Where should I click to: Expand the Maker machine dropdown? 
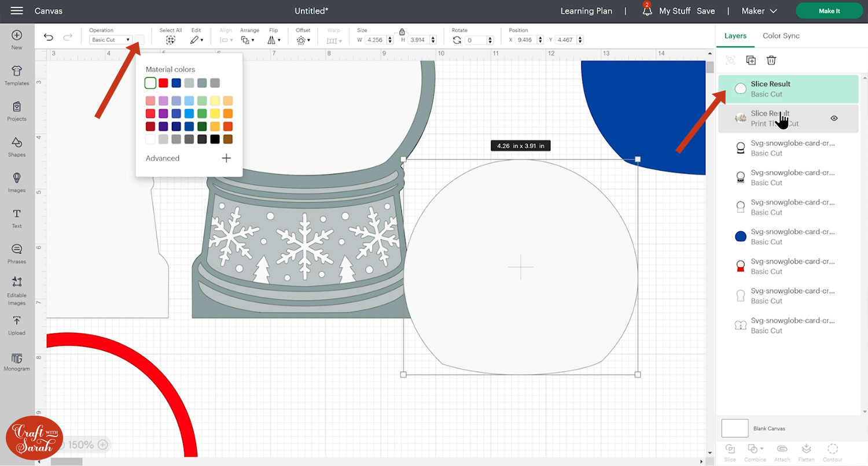(x=760, y=11)
